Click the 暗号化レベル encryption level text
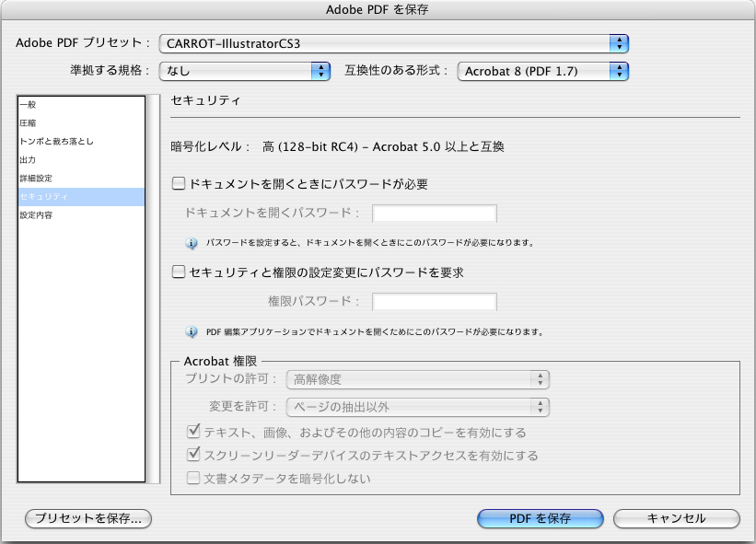The width and height of the screenshot is (756, 544). [x=337, y=146]
